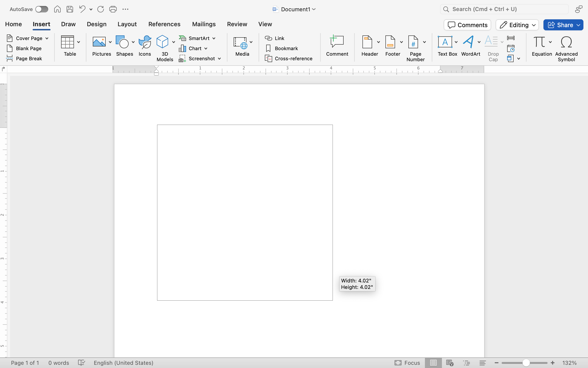Open the Screenshot menu
This screenshot has width=588, height=368.
pos(200,58)
